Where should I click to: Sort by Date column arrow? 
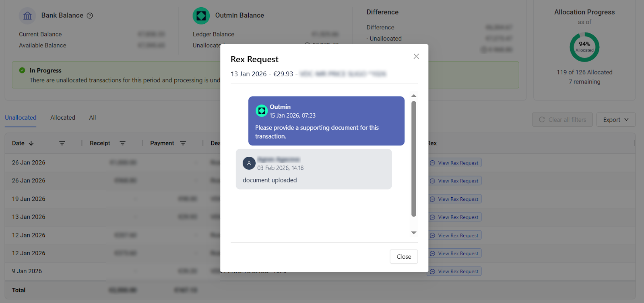[31, 143]
